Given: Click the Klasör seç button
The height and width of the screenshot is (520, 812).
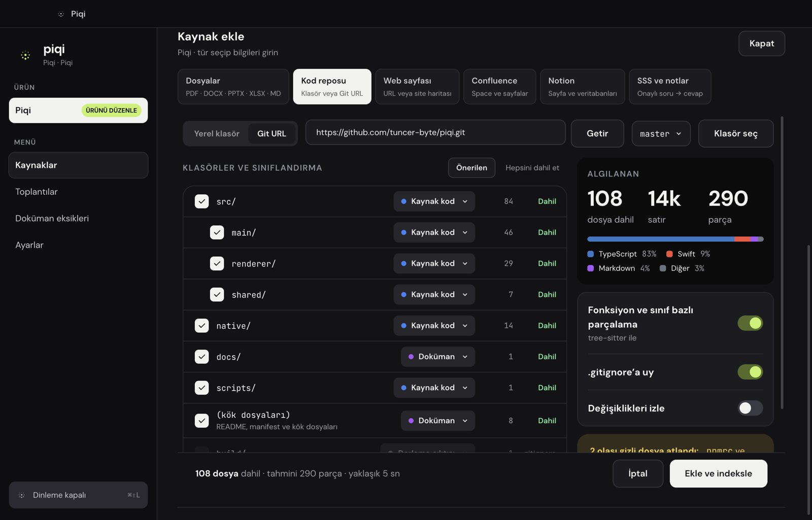Looking at the screenshot, I should [x=736, y=133].
